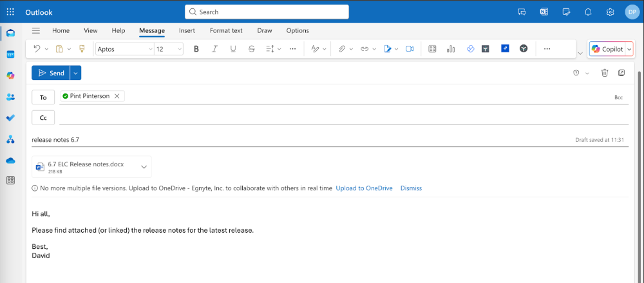The image size is (644, 283).
Task: Discard draft using the trash icon
Action: click(x=605, y=73)
